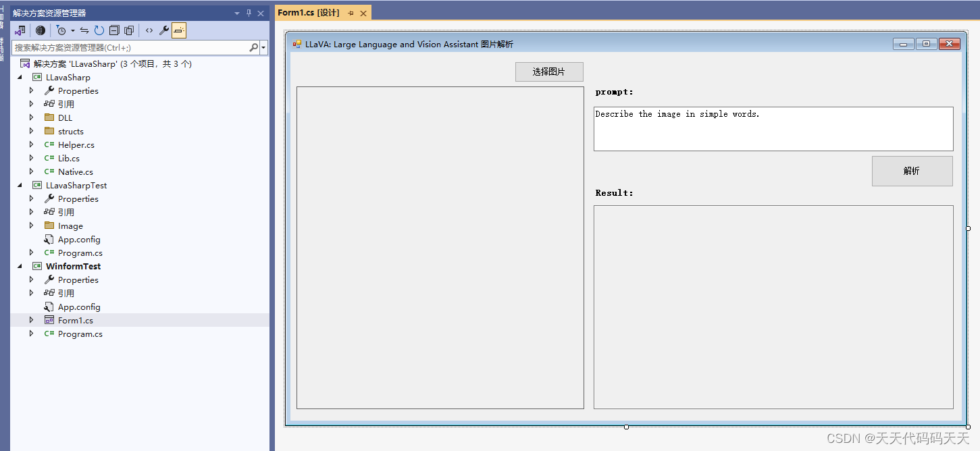This screenshot has height=451, width=980.
Task: Select Form1.cs in the tree
Action: point(75,320)
